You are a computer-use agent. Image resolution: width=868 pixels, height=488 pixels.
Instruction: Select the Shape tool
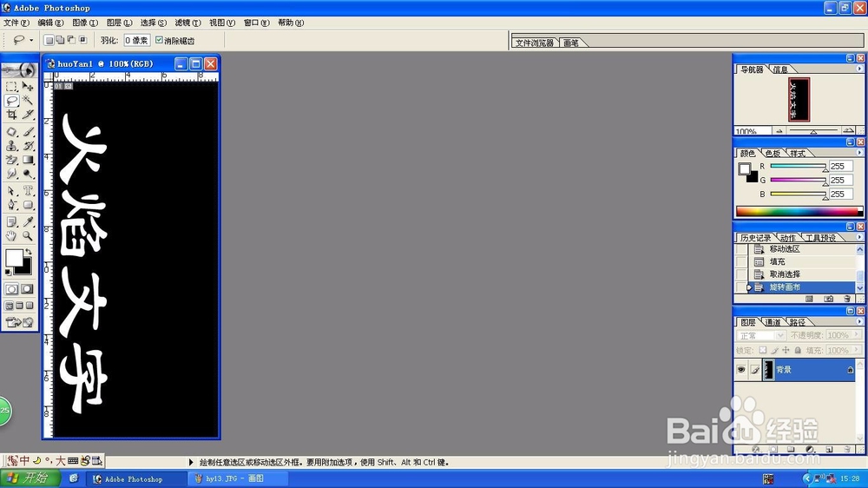[28, 204]
